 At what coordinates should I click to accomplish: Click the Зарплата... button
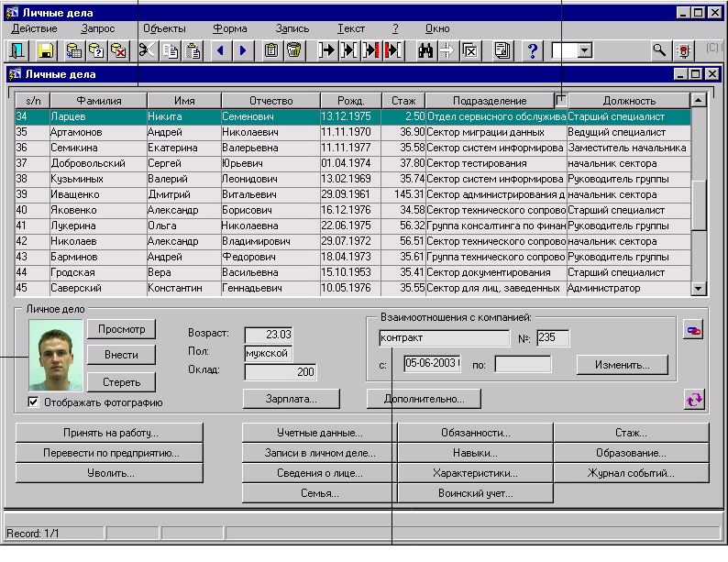click(x=291, y=399)
